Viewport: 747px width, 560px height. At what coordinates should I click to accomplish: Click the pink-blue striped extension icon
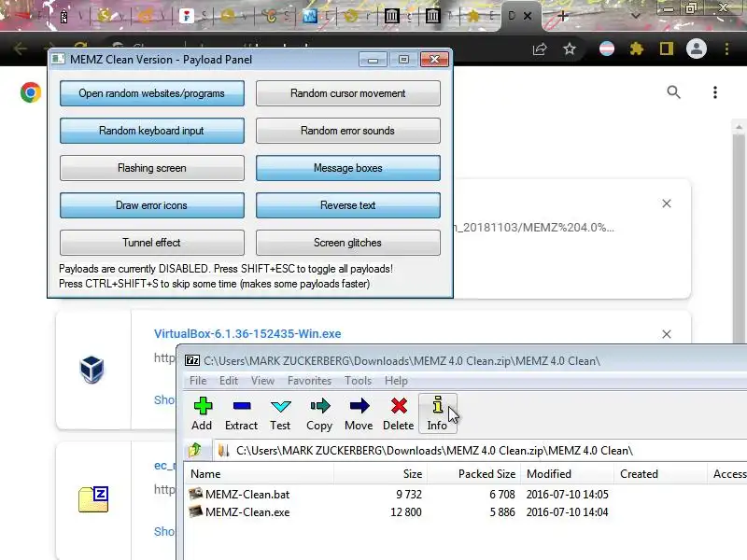(607, 49)
